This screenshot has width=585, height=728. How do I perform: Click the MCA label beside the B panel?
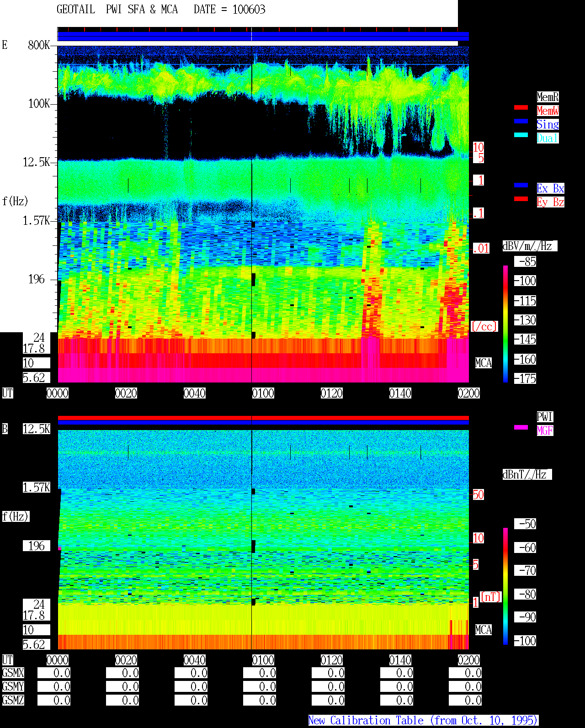(x=484, y=630)
